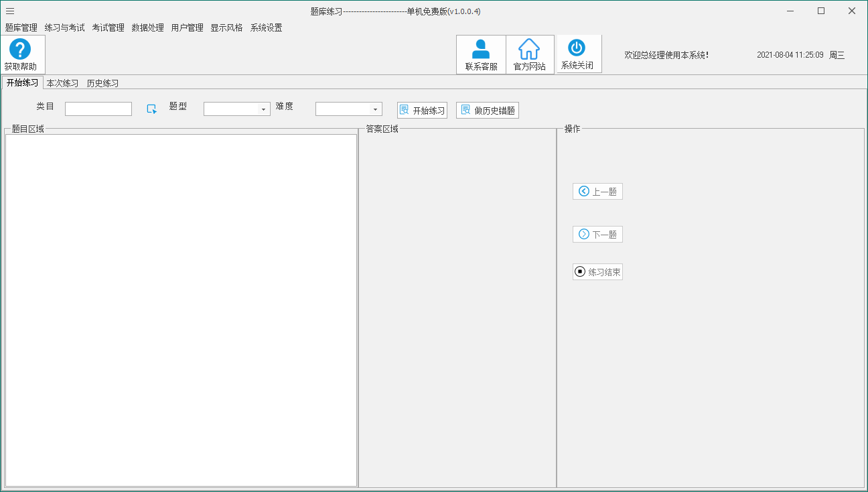Open the 题库管理 menu

21,27
